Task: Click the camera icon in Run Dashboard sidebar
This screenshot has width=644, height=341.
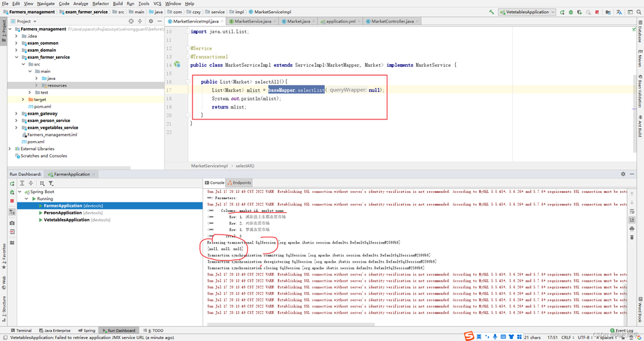Action: click(12, 223)
